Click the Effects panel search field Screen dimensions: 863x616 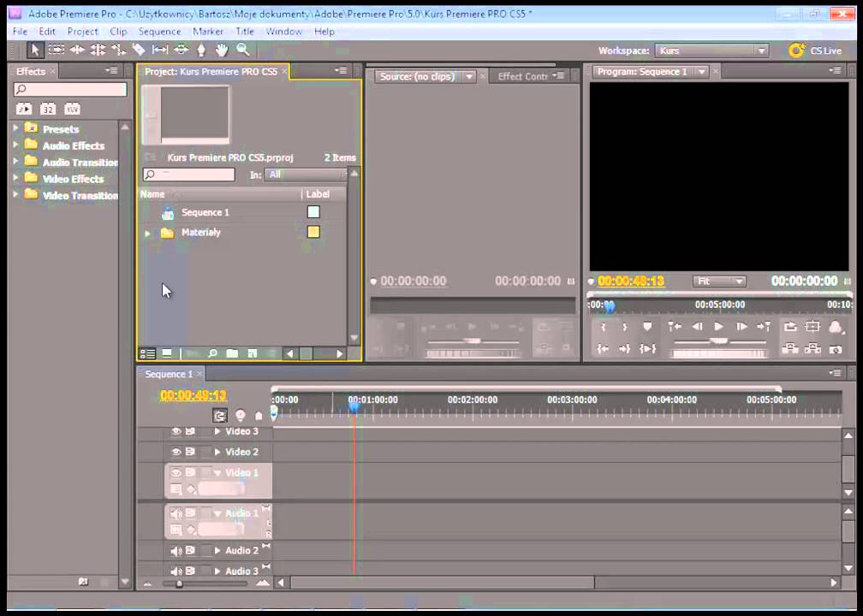70,89
